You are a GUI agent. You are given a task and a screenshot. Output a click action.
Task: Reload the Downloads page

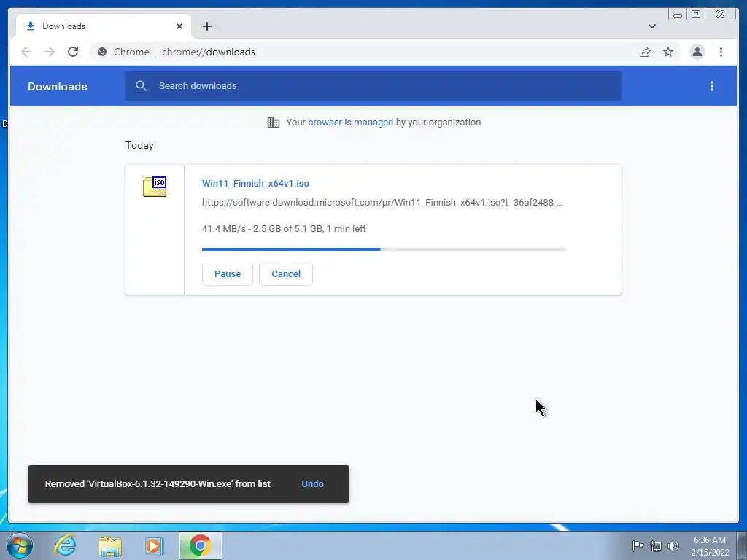tap(73, 52)
